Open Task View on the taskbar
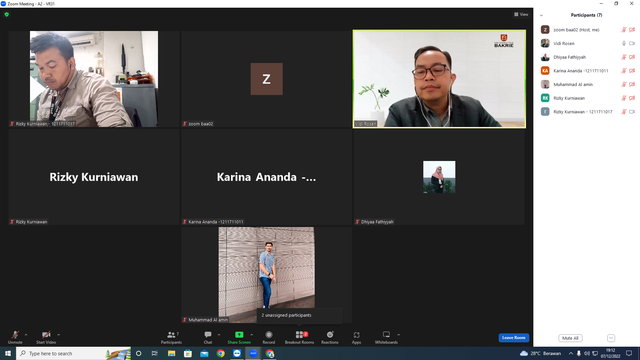640x360 pixels. [155, 353]
